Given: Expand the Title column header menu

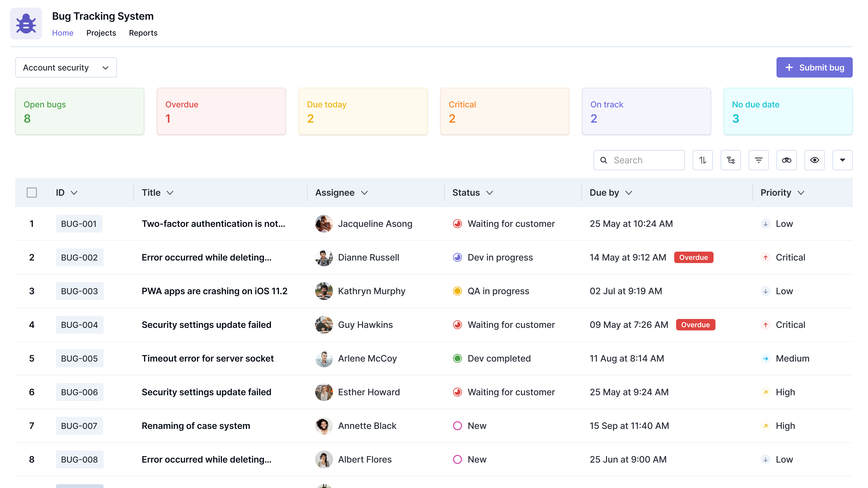Looking at the screenshot, I should click(x=170, y=193).
